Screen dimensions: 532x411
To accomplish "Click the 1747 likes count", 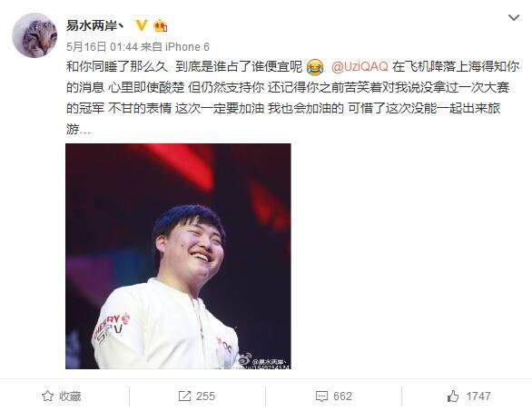I will point(478,396).
